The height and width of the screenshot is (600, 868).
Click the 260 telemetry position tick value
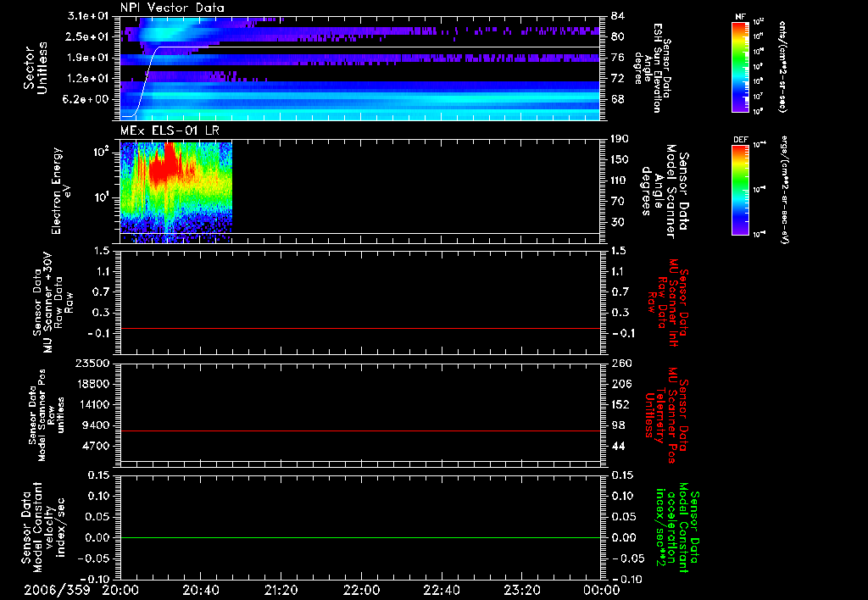pos(620,364)
